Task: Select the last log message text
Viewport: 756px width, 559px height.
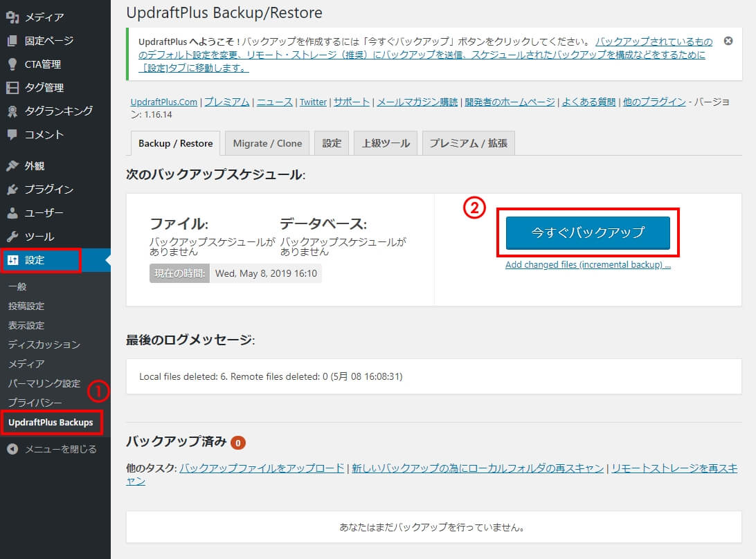Action: tap(271, 376)
